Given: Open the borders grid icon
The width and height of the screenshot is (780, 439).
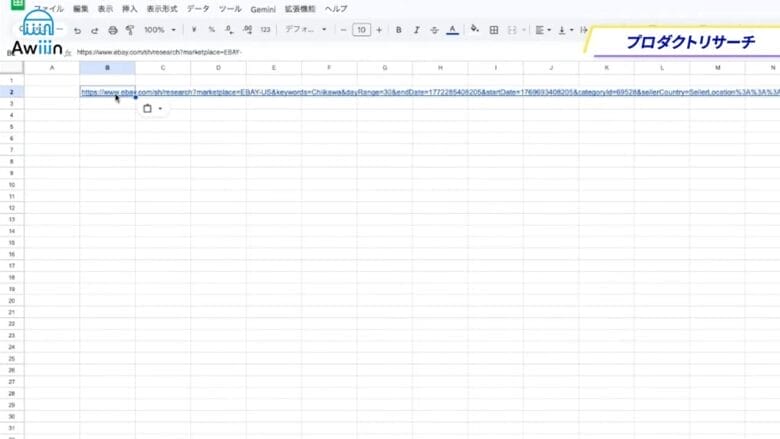Looking at the screenshot, I should coord(493,30).
